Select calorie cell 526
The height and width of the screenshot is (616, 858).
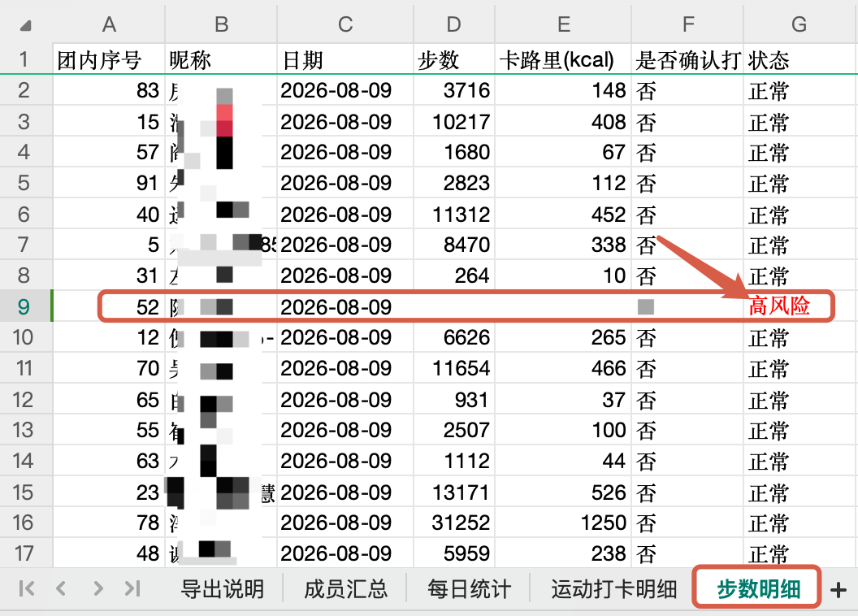[x=563, y=492]
